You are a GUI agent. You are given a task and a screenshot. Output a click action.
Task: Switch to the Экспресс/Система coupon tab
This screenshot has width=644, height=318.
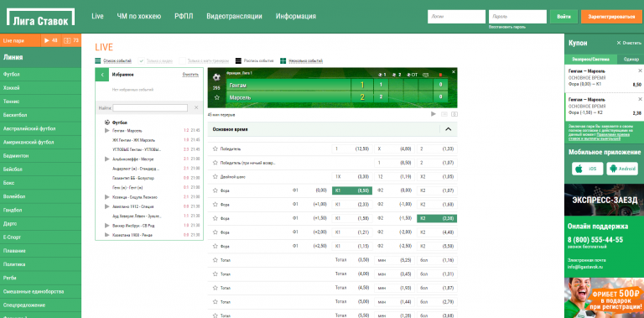[591, 60]
